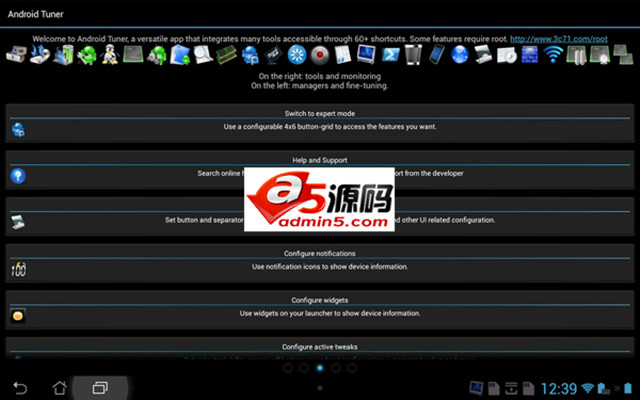
Task: Open the green battery statistics icon
Action: 63,55
